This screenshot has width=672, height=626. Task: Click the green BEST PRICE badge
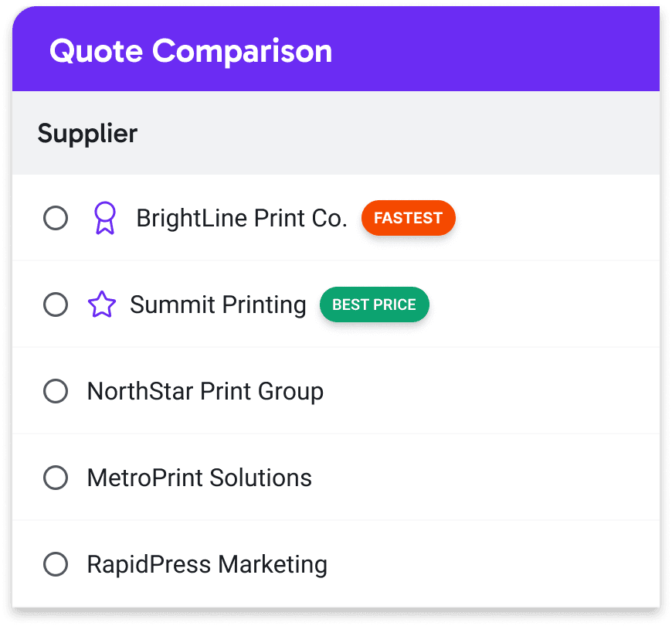tap(374, 304)
